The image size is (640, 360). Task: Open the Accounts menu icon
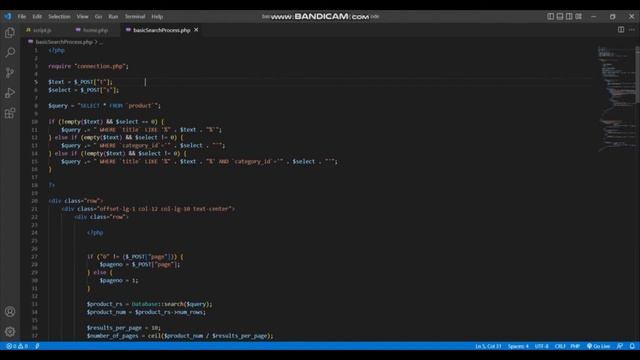pos(10,312)
